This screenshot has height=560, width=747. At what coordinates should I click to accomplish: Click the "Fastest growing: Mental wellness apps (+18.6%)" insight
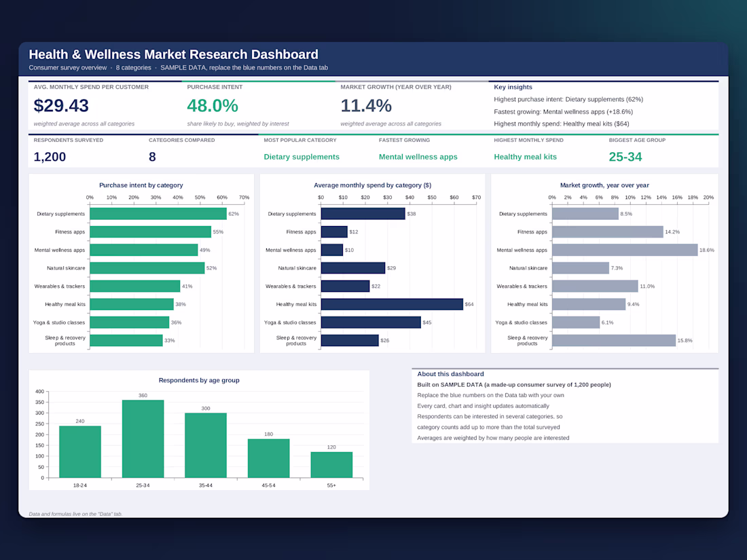[563, 112]
